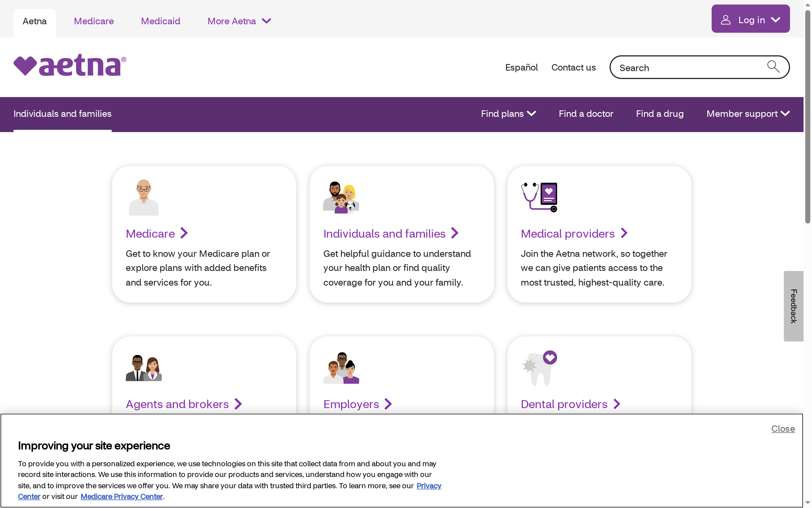The image size is (812, 508).
Task: Click the employers group icon
Action: click(341, 368)
